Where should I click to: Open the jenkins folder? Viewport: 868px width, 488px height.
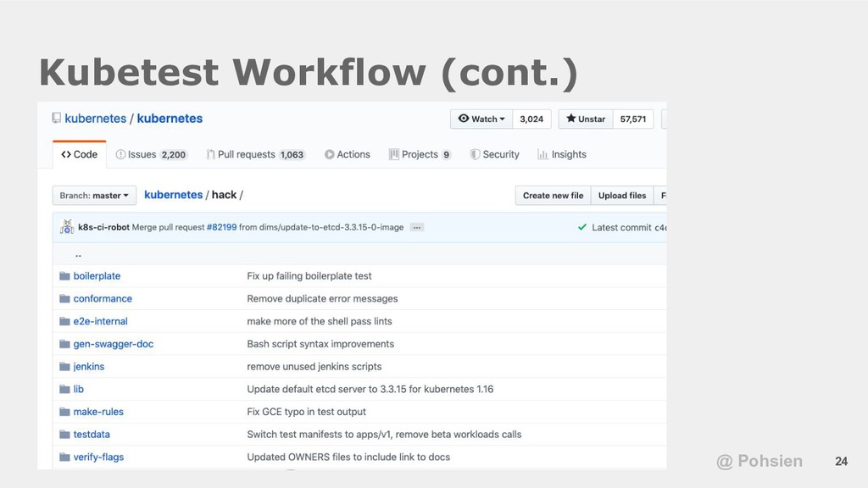tap(88, 366)
